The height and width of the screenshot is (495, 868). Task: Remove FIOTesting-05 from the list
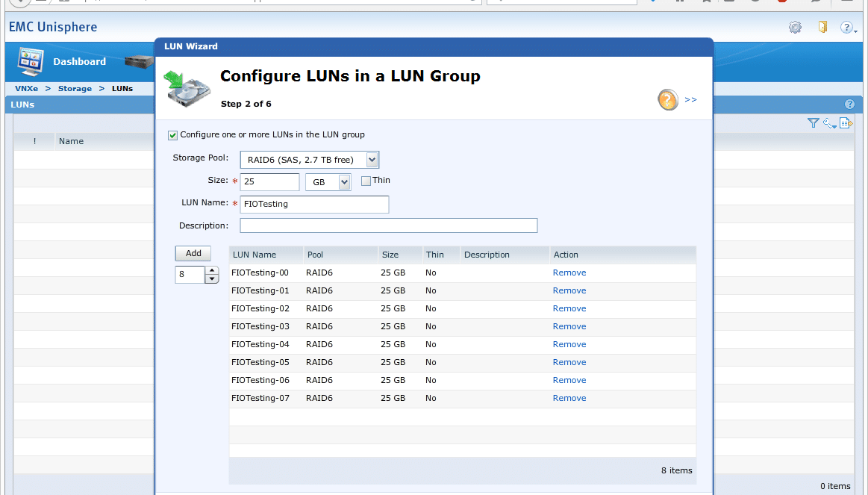tap(569, 362)
